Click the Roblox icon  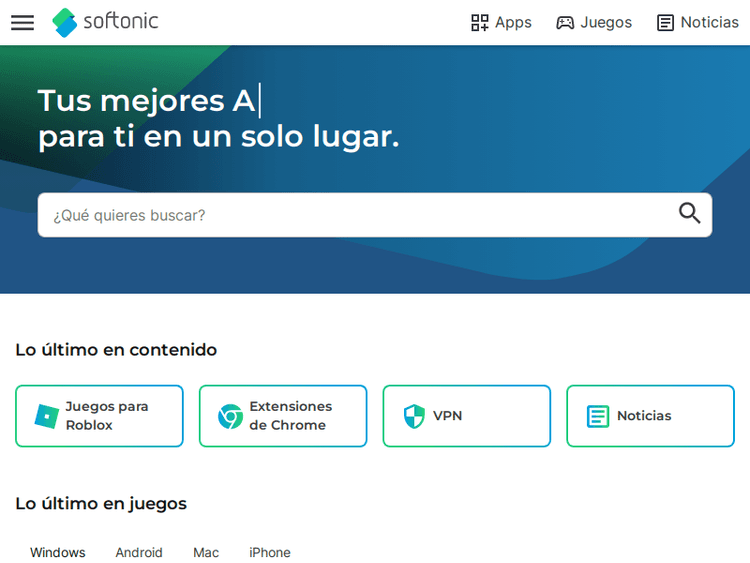point(47,416)
